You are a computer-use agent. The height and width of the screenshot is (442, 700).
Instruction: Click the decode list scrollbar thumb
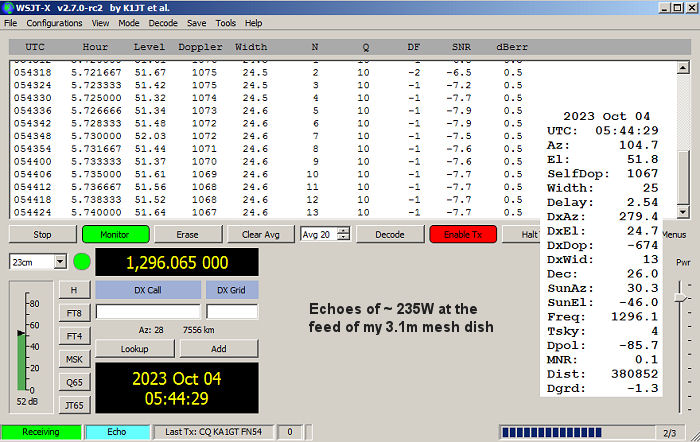(683, 177)
